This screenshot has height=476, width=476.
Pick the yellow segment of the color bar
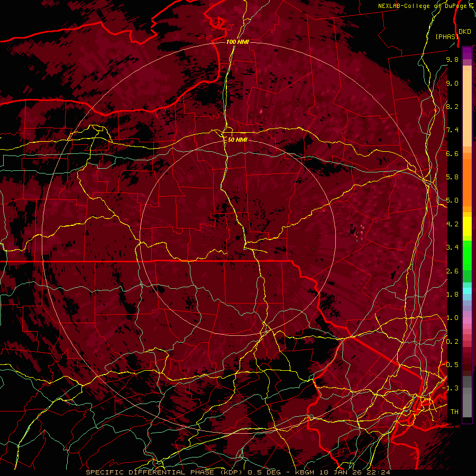pos(467,226)
